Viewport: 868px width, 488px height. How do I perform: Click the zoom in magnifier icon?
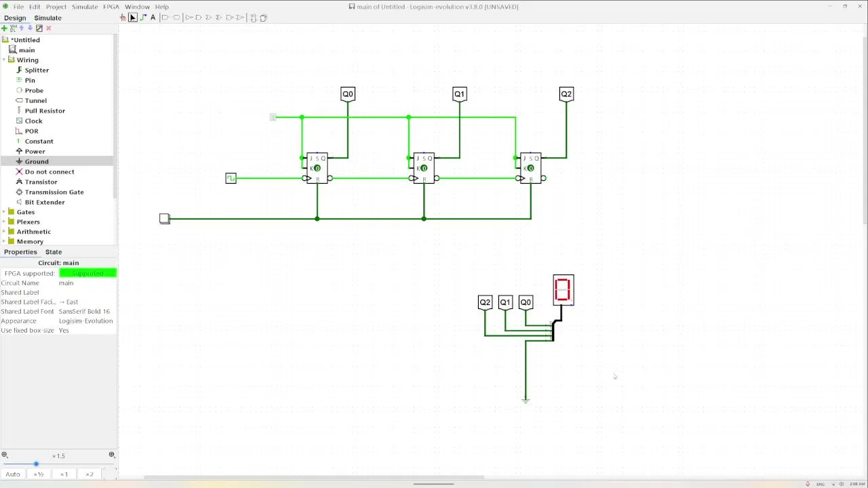point(112,455)
